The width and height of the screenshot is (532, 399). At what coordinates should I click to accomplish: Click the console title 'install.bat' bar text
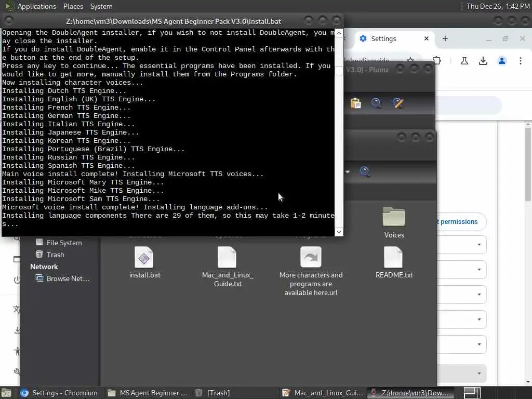point(174,21)
